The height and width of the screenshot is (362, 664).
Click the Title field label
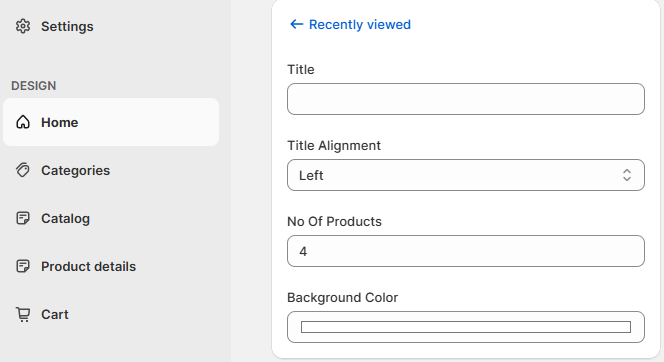pyautogui.click(x=301, y=69)
